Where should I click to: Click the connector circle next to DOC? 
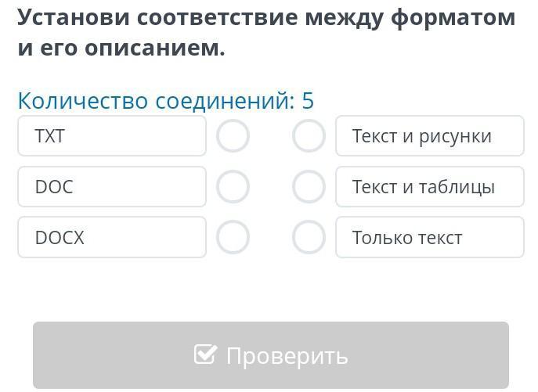coord(233,187)
